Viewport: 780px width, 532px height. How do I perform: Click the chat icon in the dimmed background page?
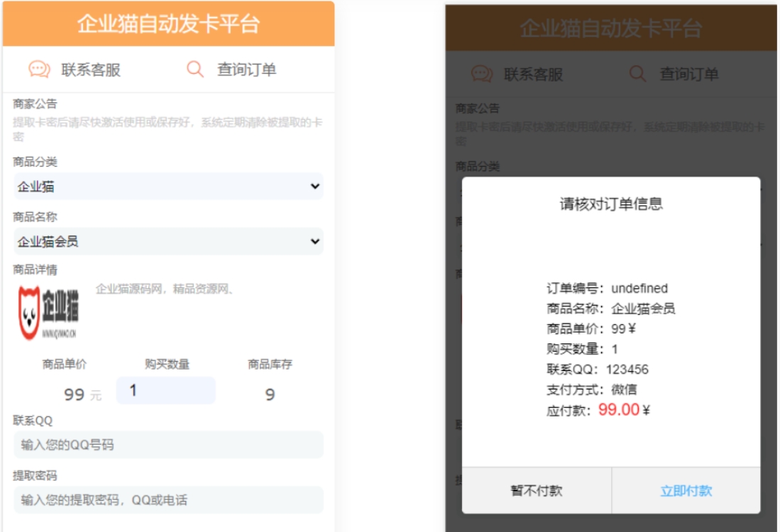483,72
